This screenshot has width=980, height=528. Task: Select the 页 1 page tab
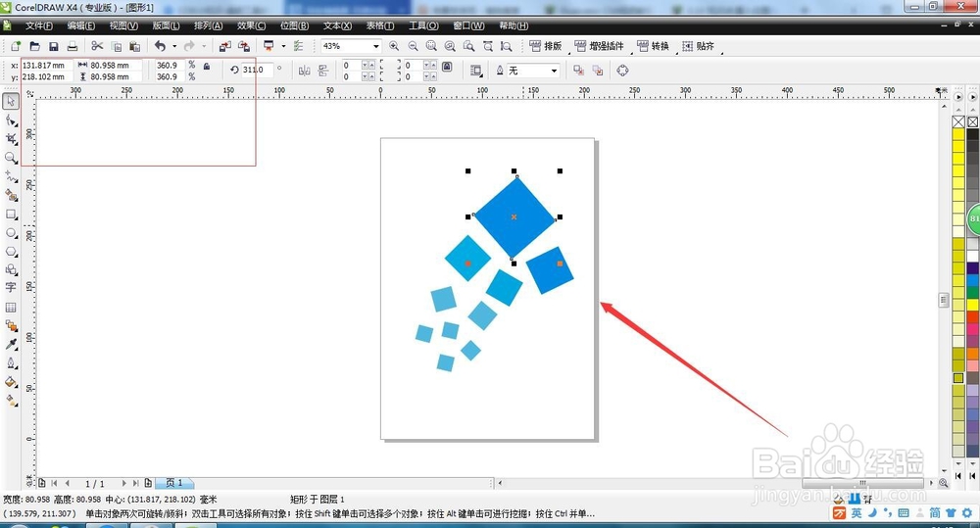pos(174,483)
